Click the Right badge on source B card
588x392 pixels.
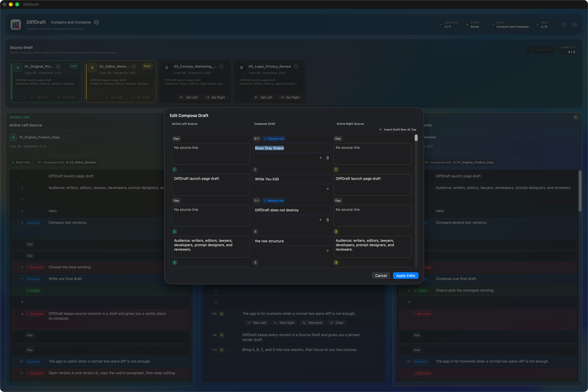click(x=147, y=66)
